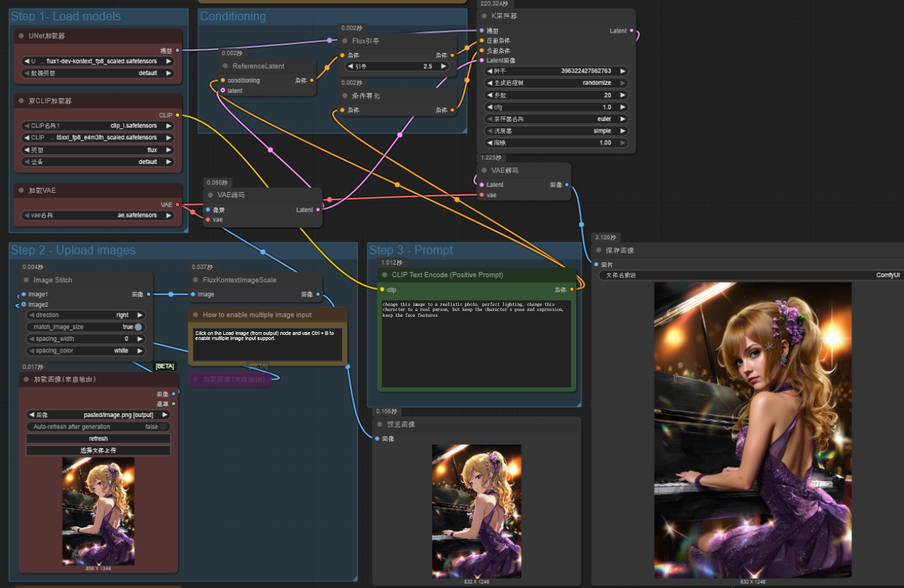Open the spacing_color dropdown set to white
Screen dimensions: 904x588
[x=86, y=351]
